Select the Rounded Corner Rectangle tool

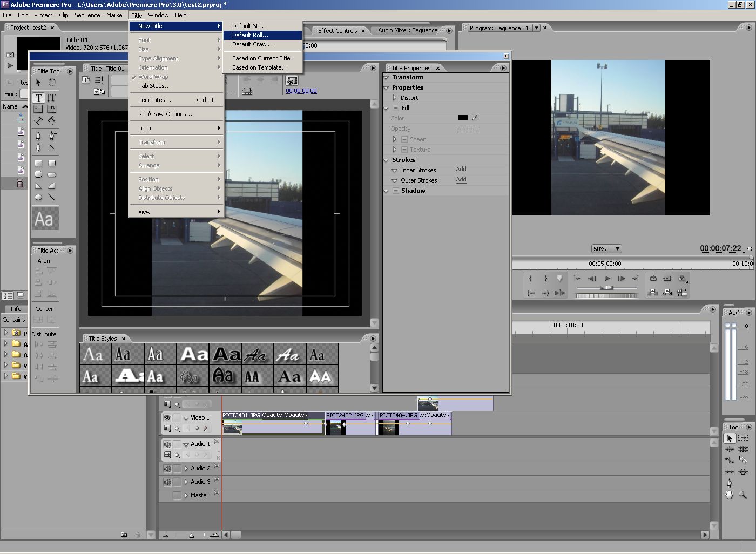tap(52, 163)
